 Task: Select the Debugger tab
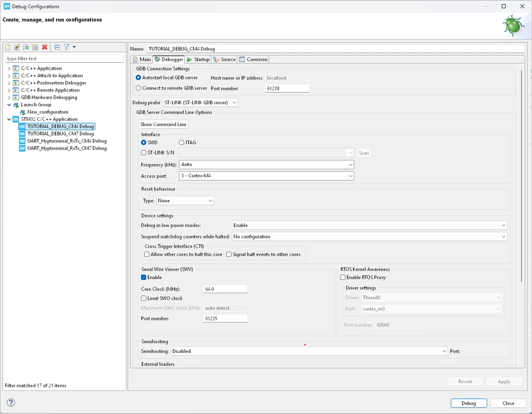pyautogui.click(x=169, y=60)
